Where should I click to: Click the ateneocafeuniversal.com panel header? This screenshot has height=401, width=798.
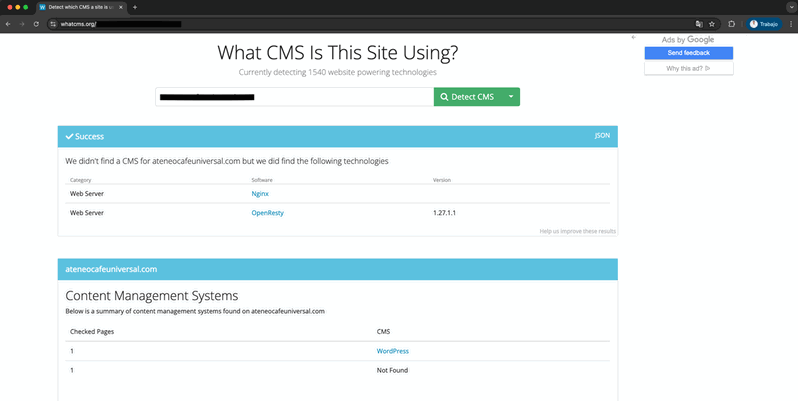coord(337,269)
